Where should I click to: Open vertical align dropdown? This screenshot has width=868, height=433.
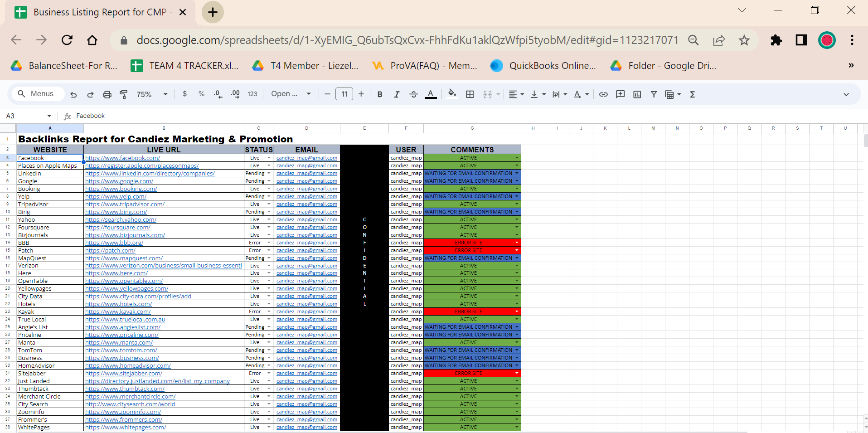tap(538, 94)
